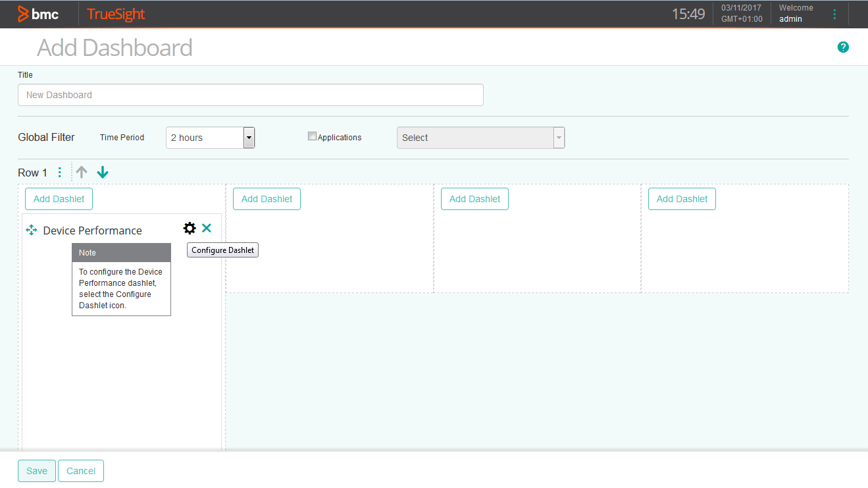
Task: Open the TrueSight branding link
Action: tap(115, 13)
